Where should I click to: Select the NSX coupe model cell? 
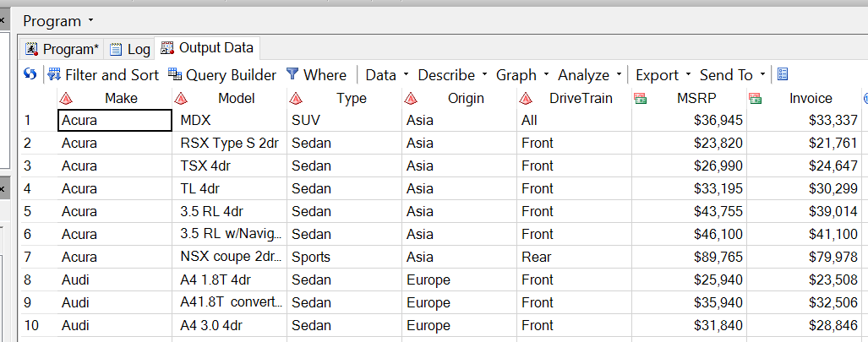tap(229, 257)
